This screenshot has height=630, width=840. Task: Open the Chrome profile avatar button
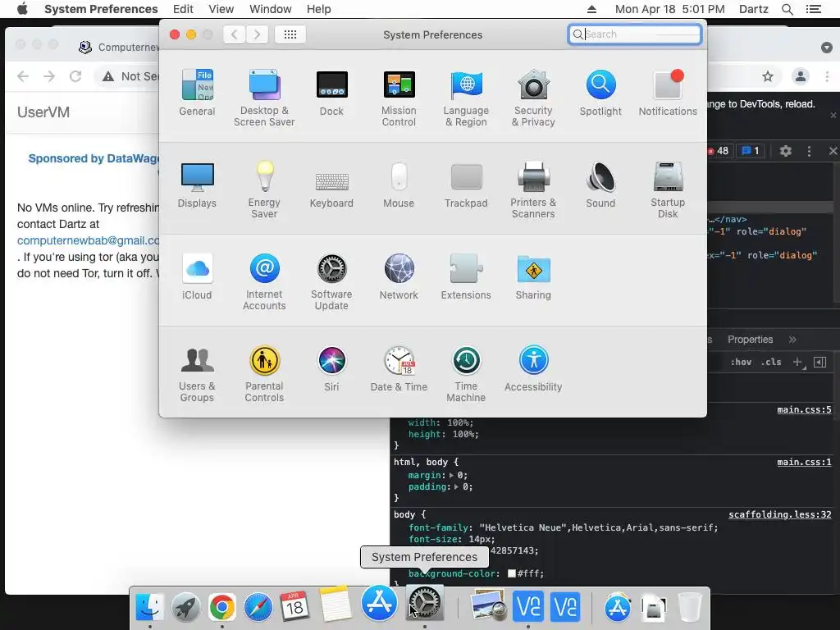click(801, 76)
